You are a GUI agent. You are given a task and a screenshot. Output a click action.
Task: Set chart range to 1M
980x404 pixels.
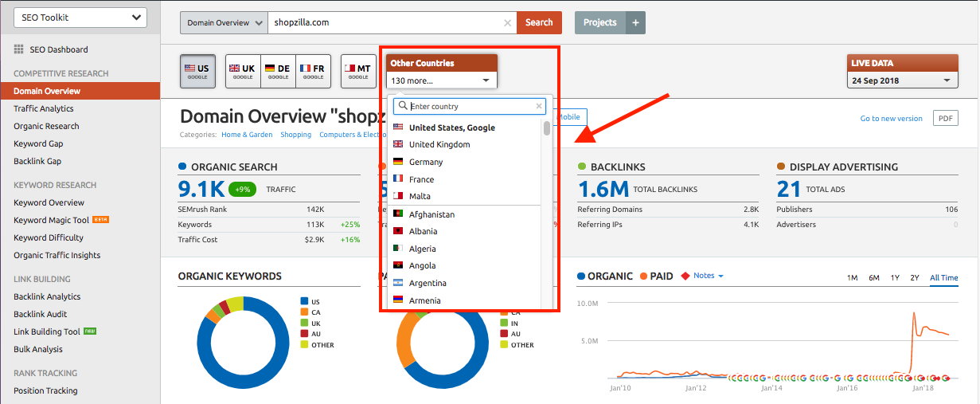pyautogui.click(x=852, y=277)
